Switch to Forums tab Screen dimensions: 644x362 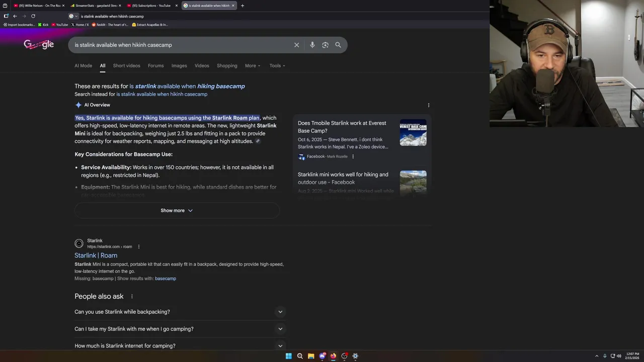pos(155,66)
